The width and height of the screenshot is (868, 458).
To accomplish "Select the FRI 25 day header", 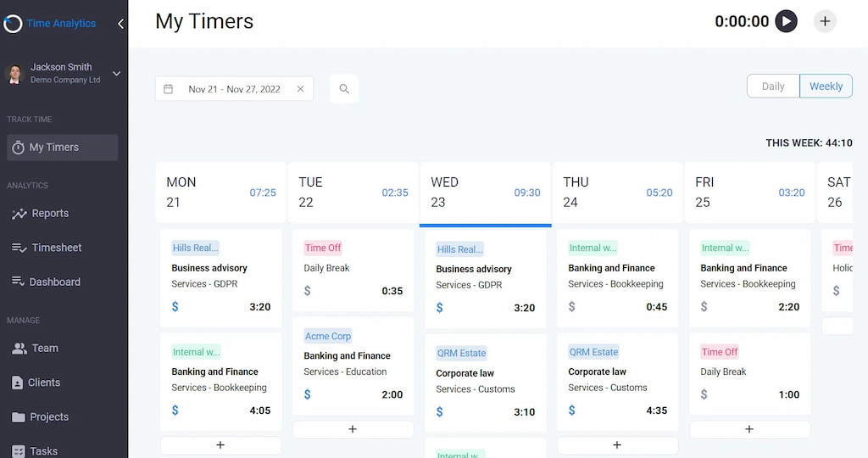I will tap(750, 193).
